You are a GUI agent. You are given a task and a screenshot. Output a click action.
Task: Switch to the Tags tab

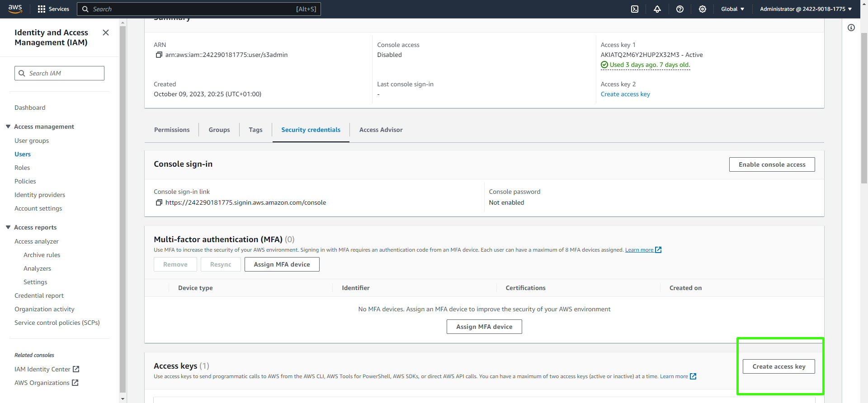point(255,130)
